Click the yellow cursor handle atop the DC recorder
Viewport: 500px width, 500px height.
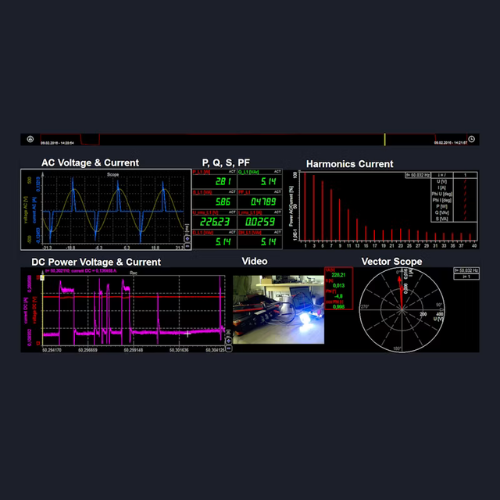(x=42, y=277)
